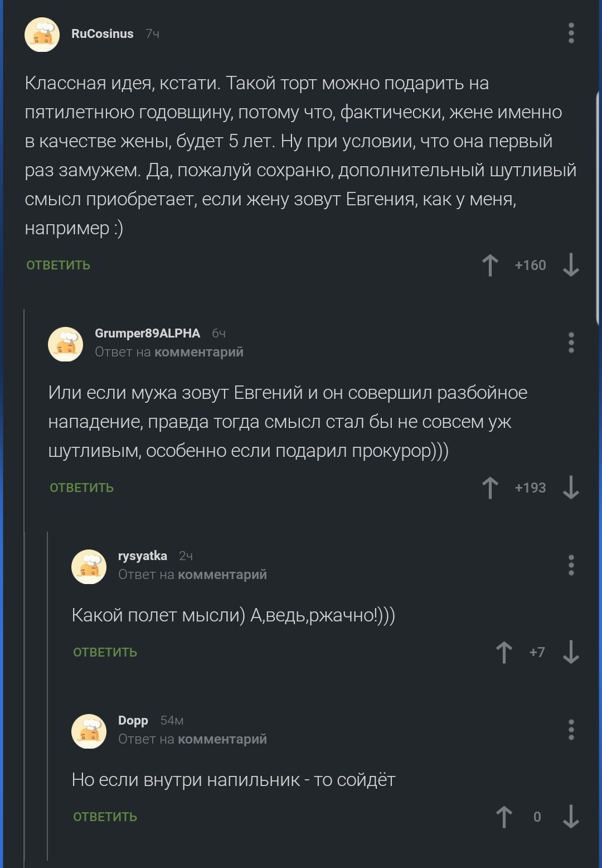Image resolution: width=602 pixels, height=868 pixels.
Task: Upvote rysyatka's comment
Action: pos(504,653)
